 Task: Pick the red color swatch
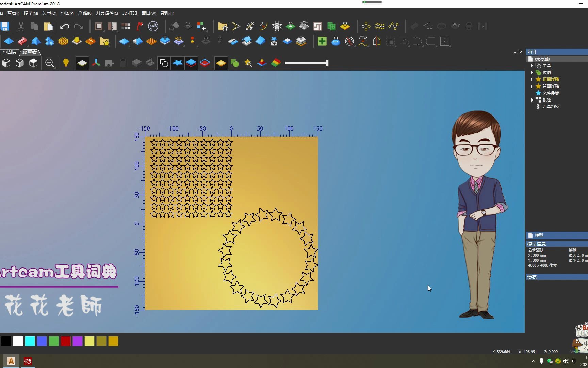pyautogui.click(x=66, y=341)
